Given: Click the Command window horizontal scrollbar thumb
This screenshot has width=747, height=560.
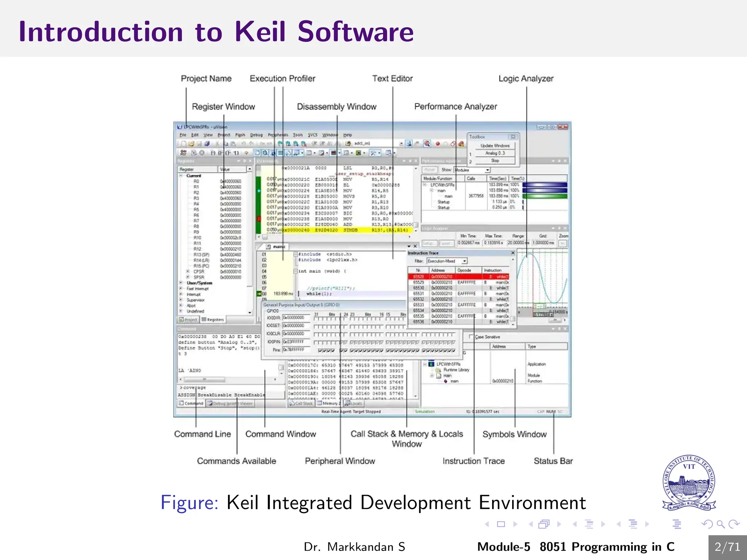Looking at the screenshot, I should [204, 379].
